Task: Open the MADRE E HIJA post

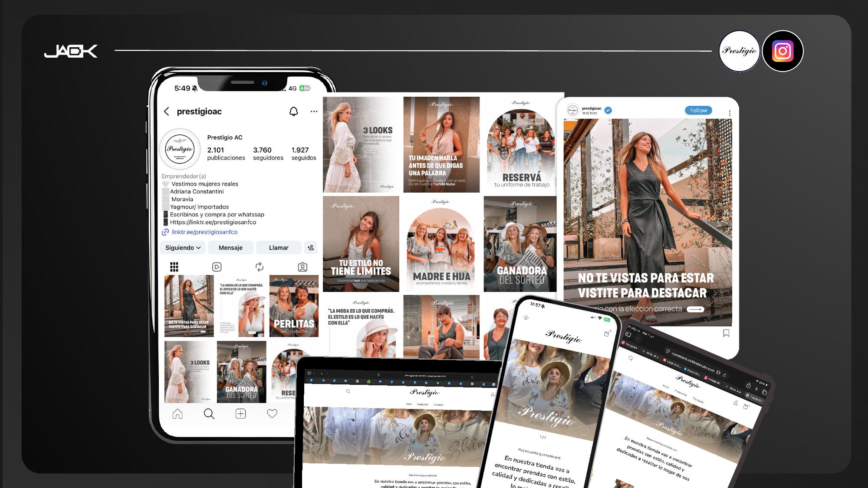Action: point(441,244)
